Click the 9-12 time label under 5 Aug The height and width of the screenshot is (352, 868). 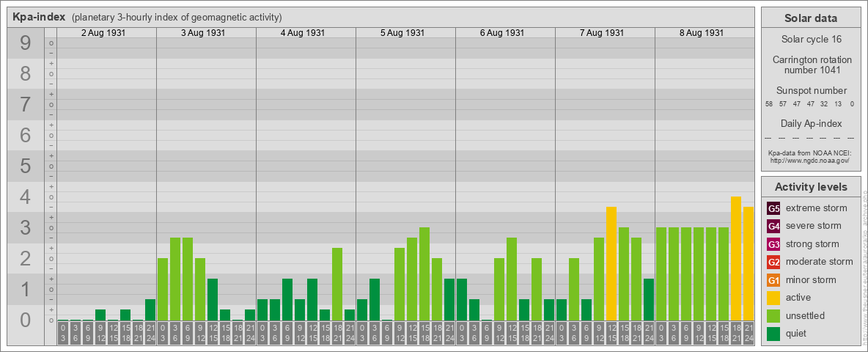pos(400,334)
